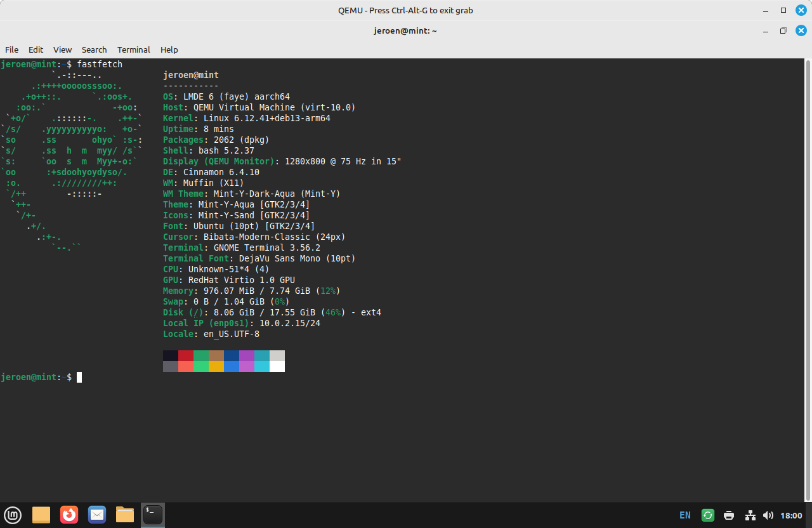Open the Files manager from the taskbar
The width and height of the screenshot is (812, 528).
tap(125, 515)
